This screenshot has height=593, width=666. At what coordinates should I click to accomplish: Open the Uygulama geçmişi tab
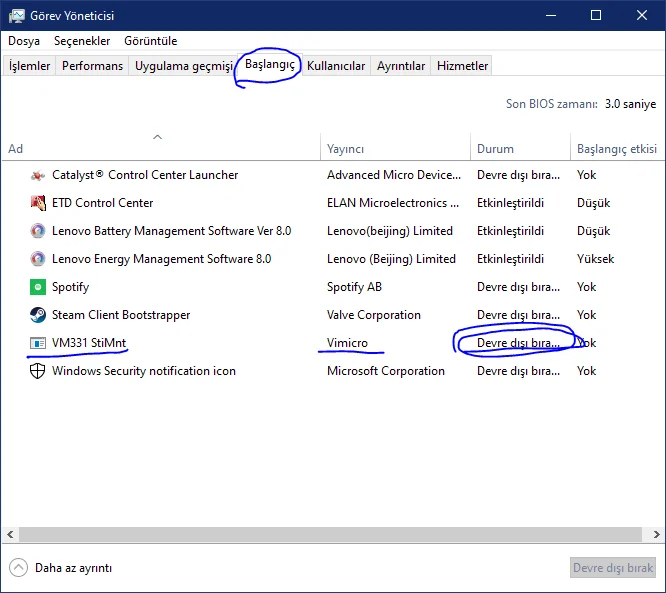tap(183, 66)
